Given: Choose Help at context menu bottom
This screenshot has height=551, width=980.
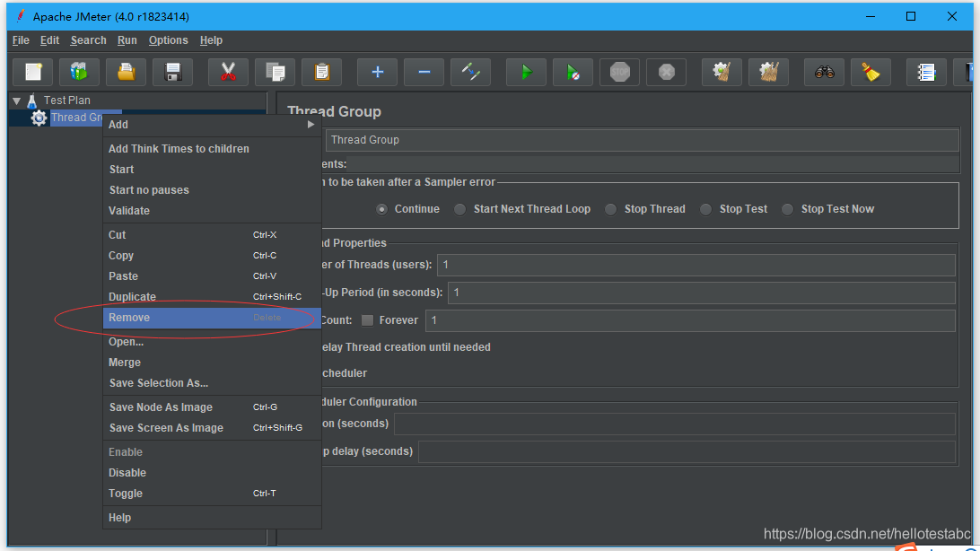Looking at the screenshot, I should tap(212, 518).
